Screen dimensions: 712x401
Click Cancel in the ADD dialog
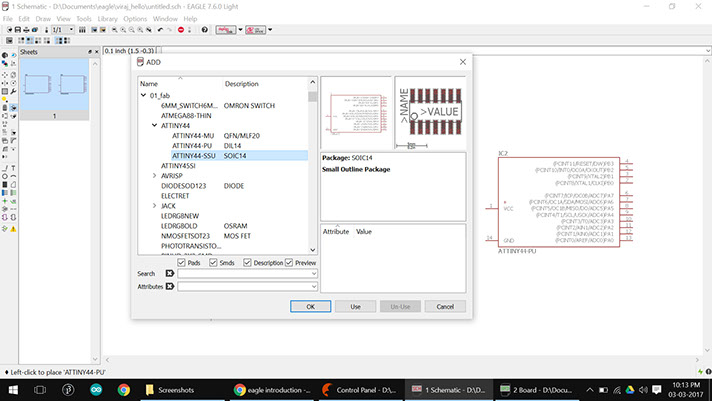pyautogui.click(x=445, y=307)
